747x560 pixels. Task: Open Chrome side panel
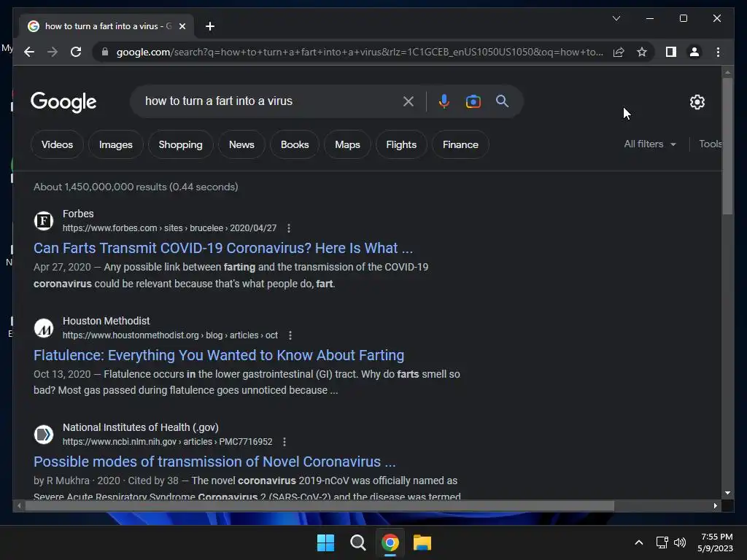pyautogui.click(x=671, y=52)
